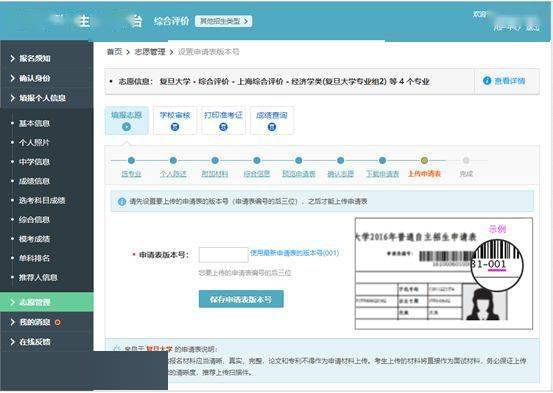The width and height of the screenshot is (553, 393).
Task: Click the 附加材料 step link
Action: 215,174
